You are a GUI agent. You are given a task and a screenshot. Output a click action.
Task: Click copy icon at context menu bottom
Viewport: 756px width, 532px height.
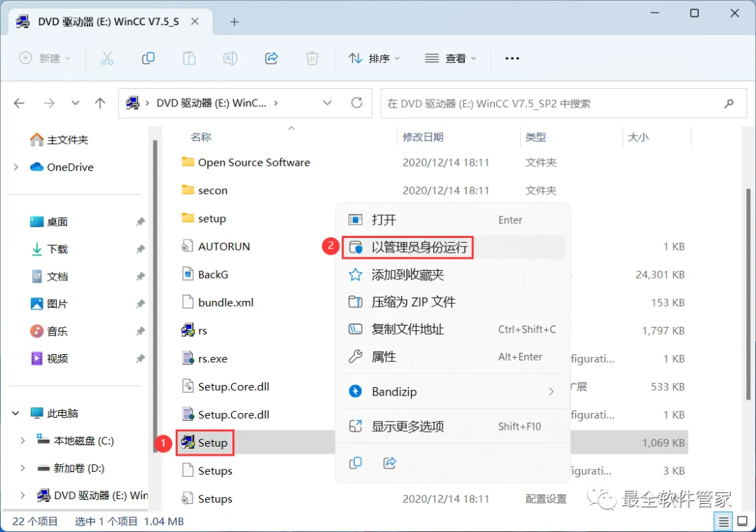(356, 463)
